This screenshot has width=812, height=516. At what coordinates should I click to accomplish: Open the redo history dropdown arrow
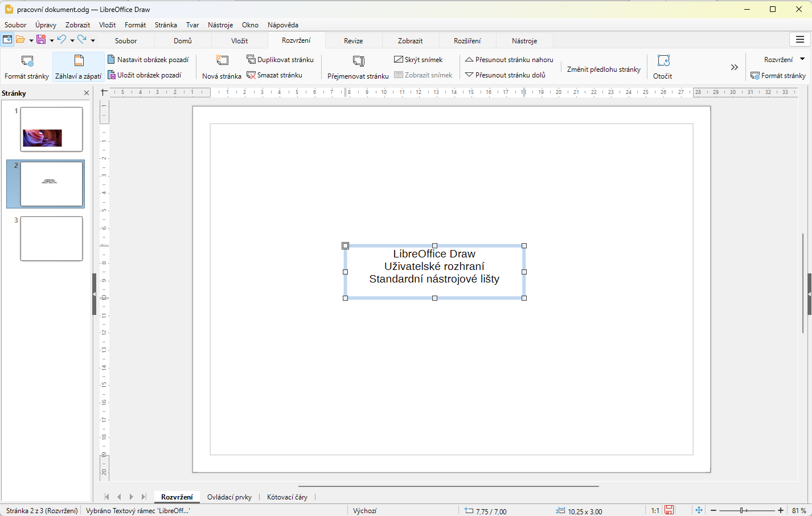[93, 40]
